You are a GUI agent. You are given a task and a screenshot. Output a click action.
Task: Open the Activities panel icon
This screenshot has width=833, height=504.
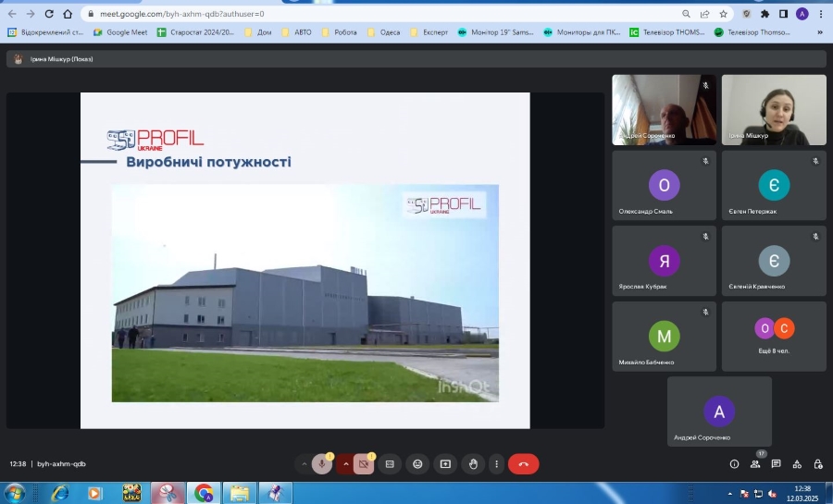[797, 464]
